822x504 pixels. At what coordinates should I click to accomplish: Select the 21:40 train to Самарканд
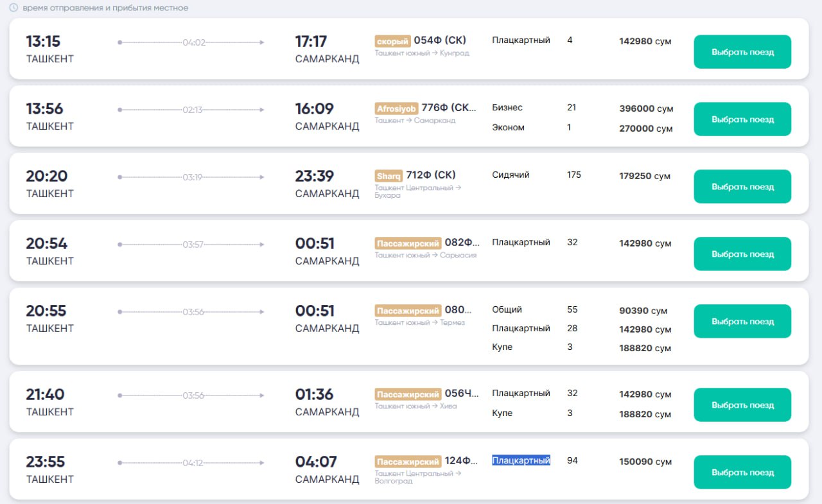(x=742, y=405)
